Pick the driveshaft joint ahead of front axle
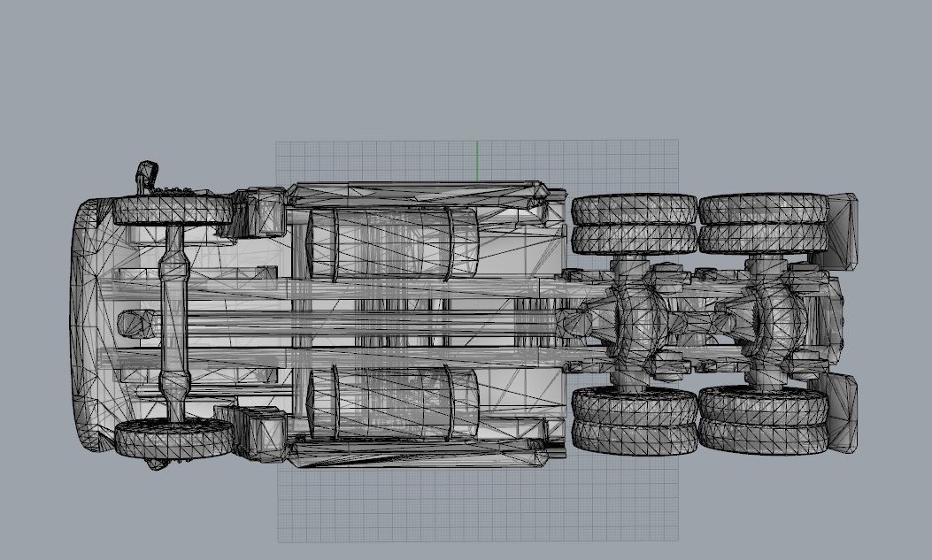 [x=135, y=325]
